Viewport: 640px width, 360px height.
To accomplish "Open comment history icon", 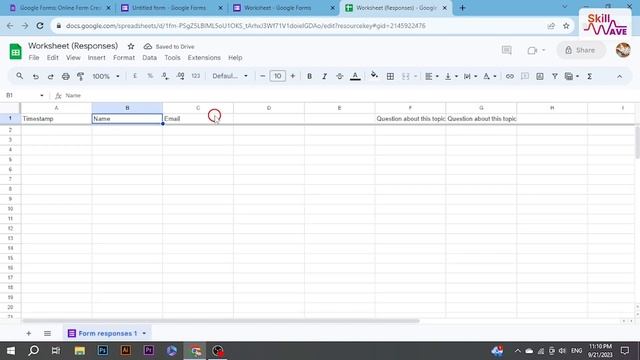I will pos(507,50).
